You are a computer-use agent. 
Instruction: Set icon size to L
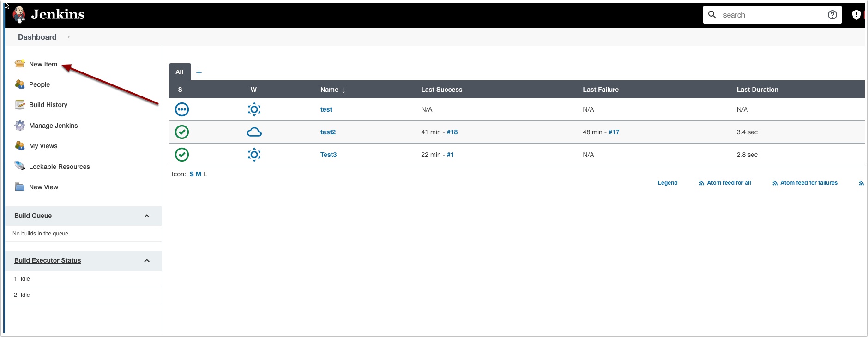tap(205, 174)
